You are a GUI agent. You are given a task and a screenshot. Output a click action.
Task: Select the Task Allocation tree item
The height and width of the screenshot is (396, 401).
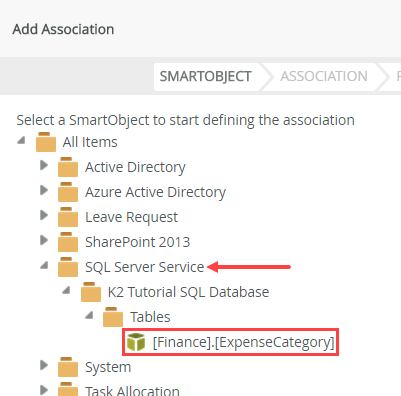(x=132, y=391)
